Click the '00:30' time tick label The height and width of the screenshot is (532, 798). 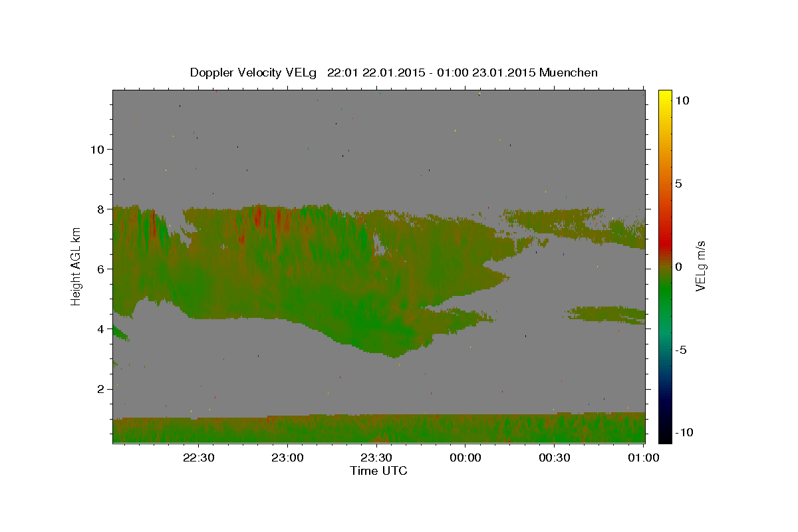click(x=555, y=458)
